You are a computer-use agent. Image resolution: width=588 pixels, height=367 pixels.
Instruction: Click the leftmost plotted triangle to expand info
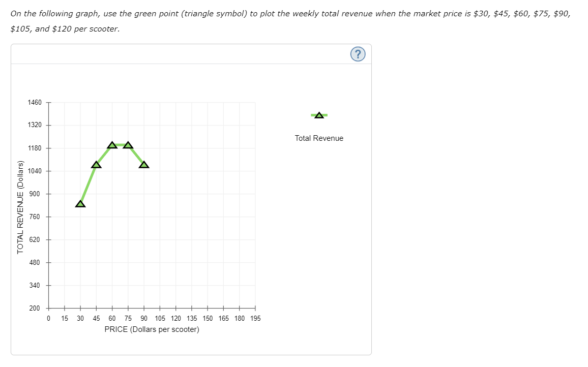80,203
